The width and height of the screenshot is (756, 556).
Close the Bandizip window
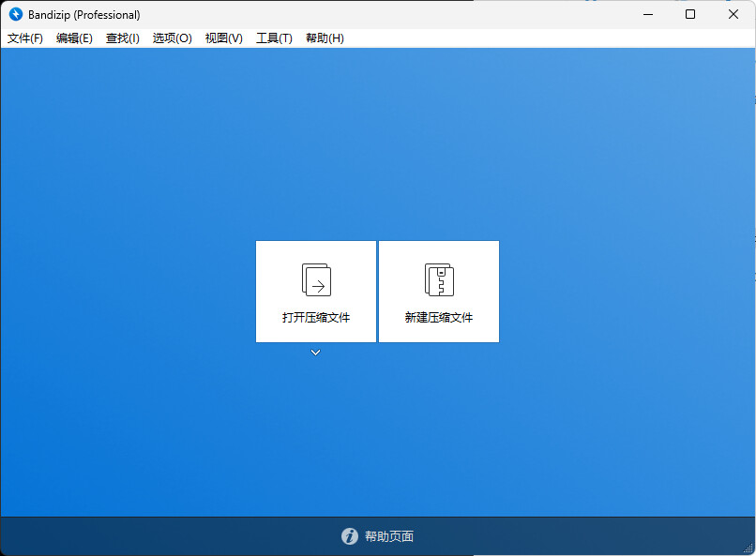point(733,14)
